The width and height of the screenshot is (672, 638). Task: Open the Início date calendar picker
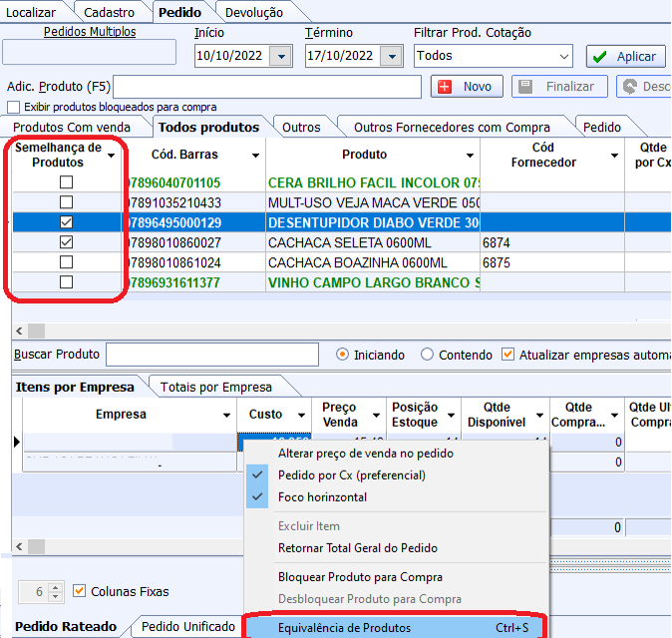point(279,56)
